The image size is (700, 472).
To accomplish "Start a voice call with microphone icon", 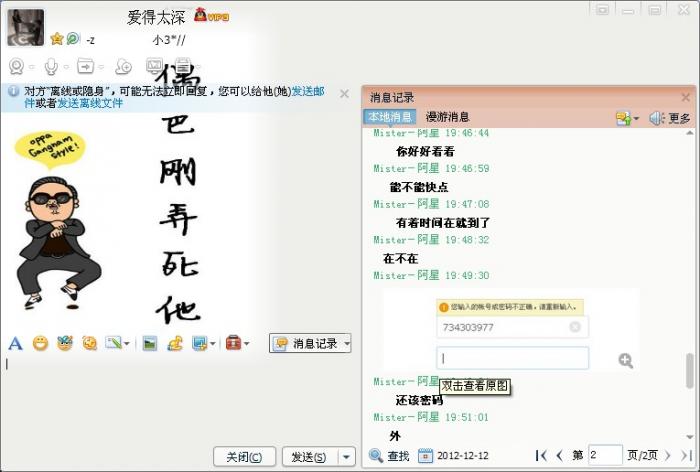I will pyautogui.click(x=51, y=67).
